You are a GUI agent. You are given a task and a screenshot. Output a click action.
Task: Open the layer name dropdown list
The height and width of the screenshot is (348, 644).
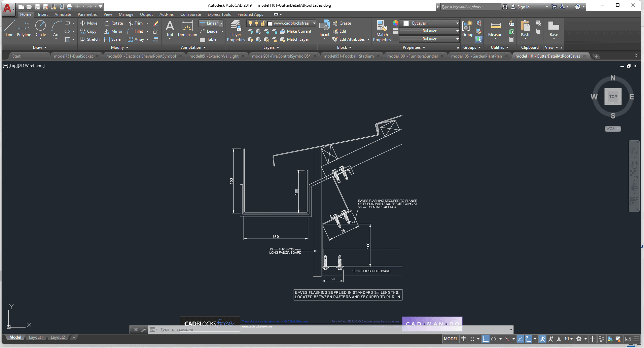click(314, 23)
